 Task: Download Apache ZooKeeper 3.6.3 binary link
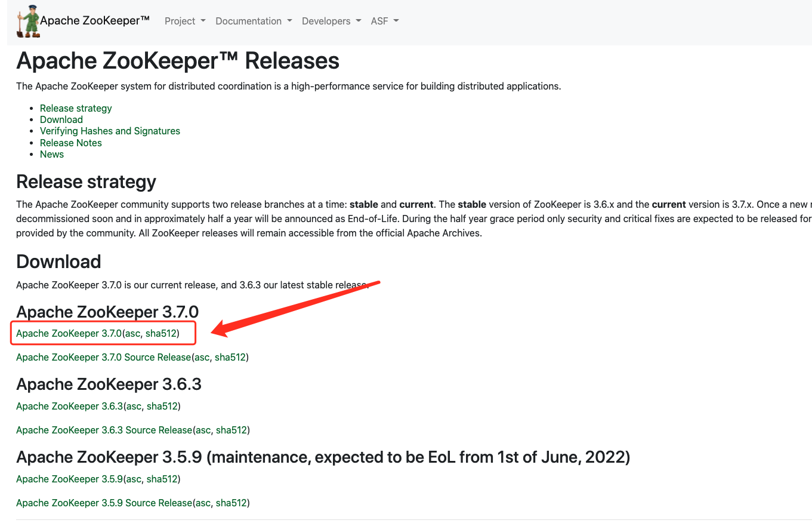[69, 406]
